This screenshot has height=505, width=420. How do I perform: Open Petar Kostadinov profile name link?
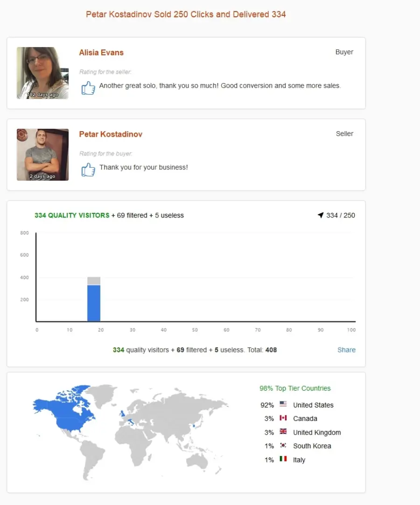pos(111,134)
